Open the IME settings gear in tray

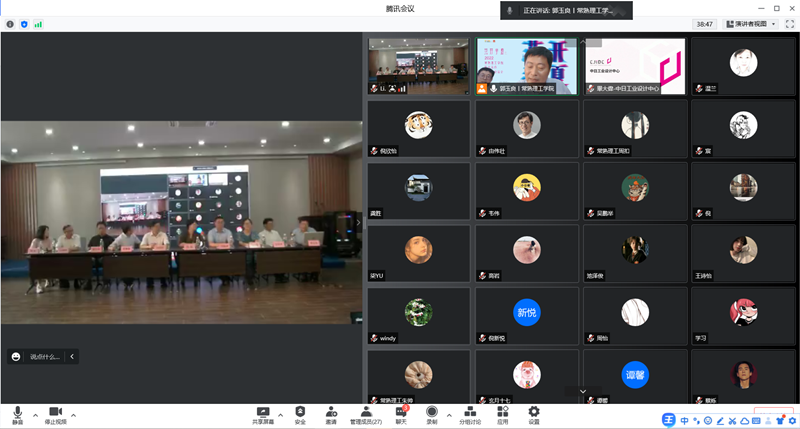[x=792, y=421]
